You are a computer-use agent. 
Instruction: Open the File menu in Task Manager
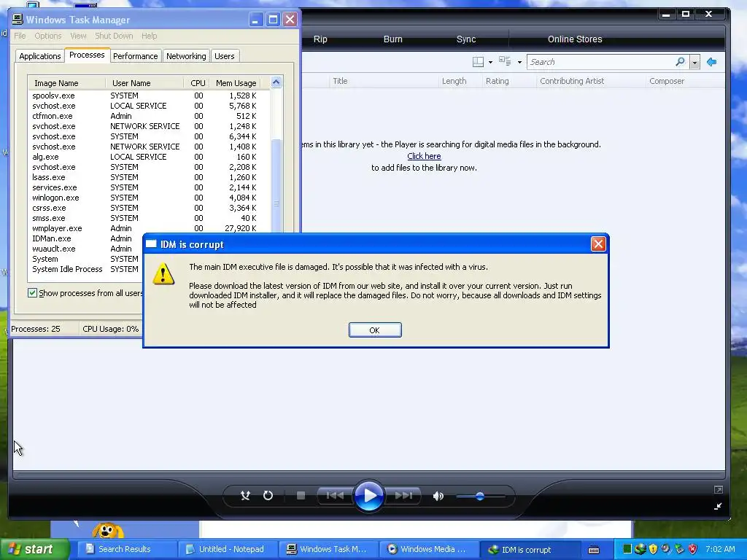[20, 36]
